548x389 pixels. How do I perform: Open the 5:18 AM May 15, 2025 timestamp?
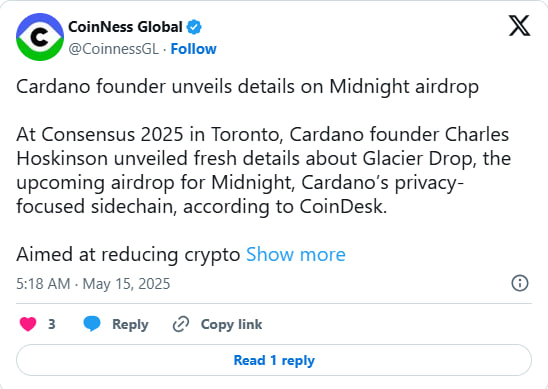pos(93,283)
